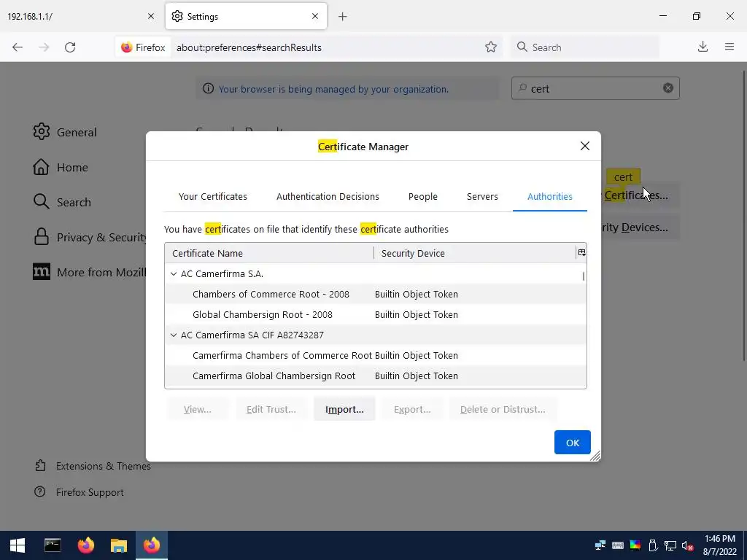Open More from Mozilla category

90,272
